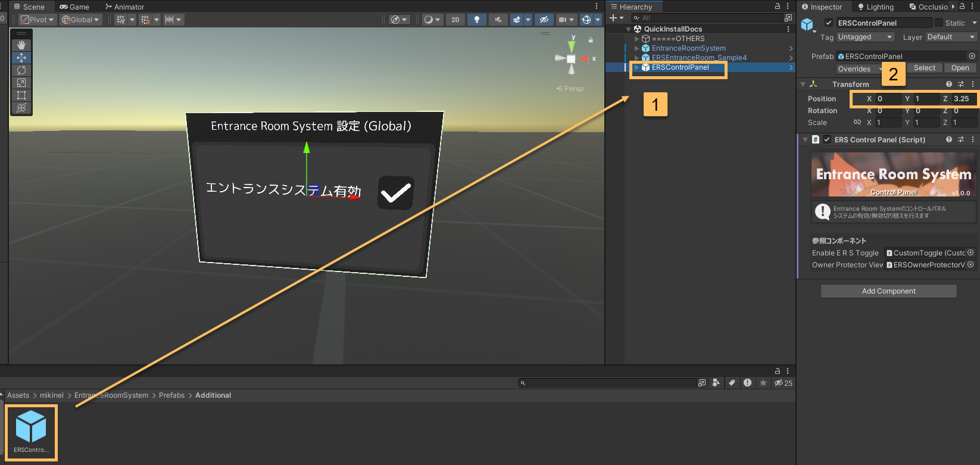
Task: Toggle 2D view mode
Action: [x=455, y=20]
